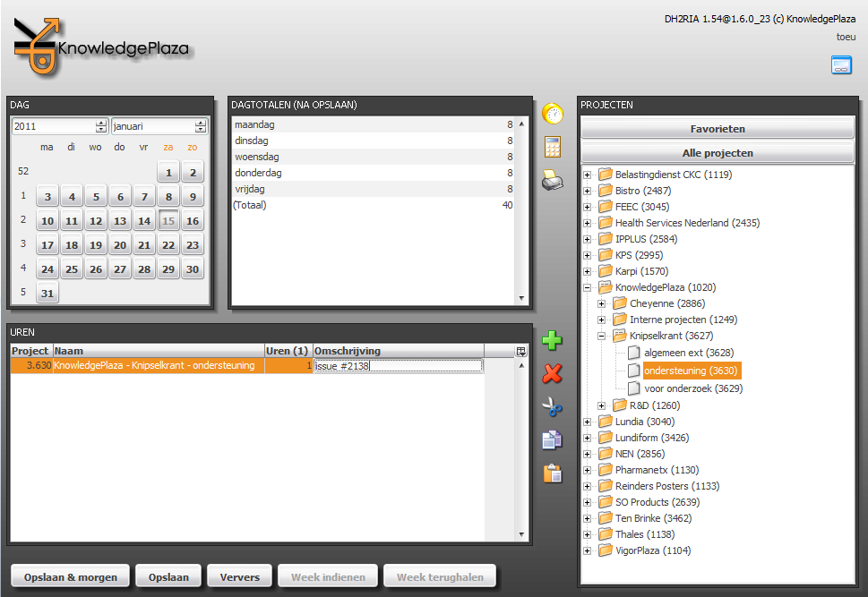Screen dimensions: 868x597
Task: Select the Knipselkrant - ondersteuning hours row
Action: coord(247,366)
